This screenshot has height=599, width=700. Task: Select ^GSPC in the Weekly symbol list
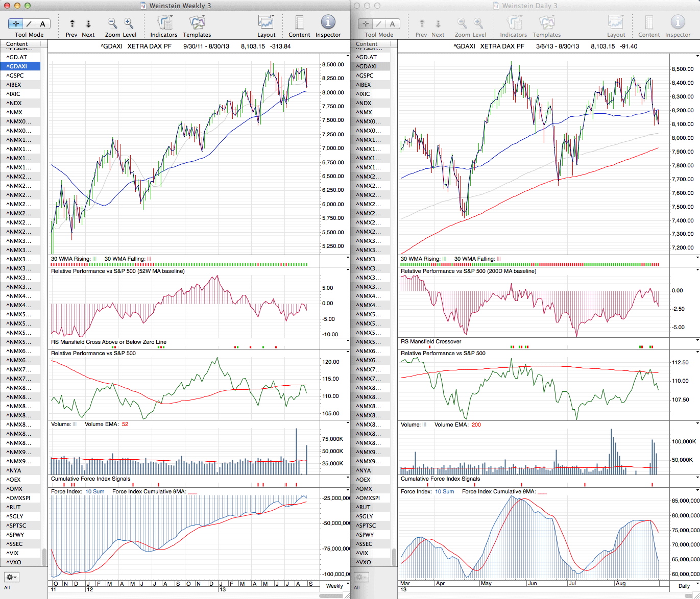(15, 76)
